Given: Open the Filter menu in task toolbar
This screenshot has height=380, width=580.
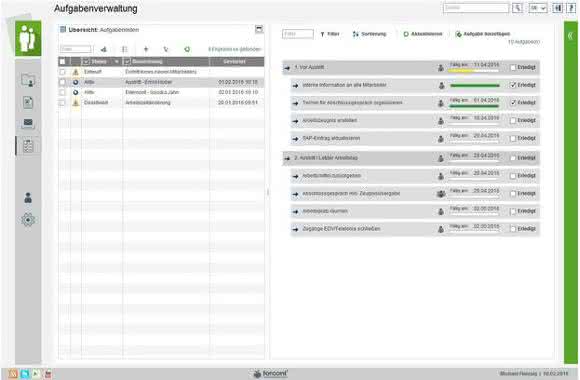Looking at the screenshot, I should point(330,34).
